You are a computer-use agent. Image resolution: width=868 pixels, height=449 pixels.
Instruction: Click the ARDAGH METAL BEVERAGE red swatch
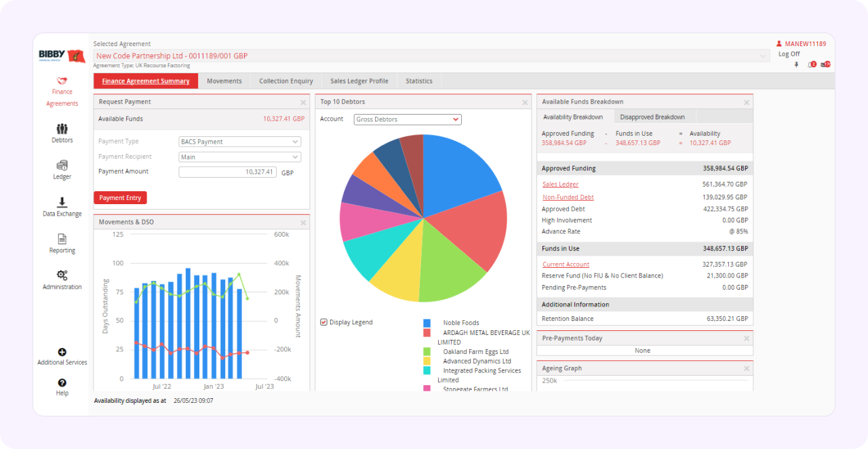[427, 333]
